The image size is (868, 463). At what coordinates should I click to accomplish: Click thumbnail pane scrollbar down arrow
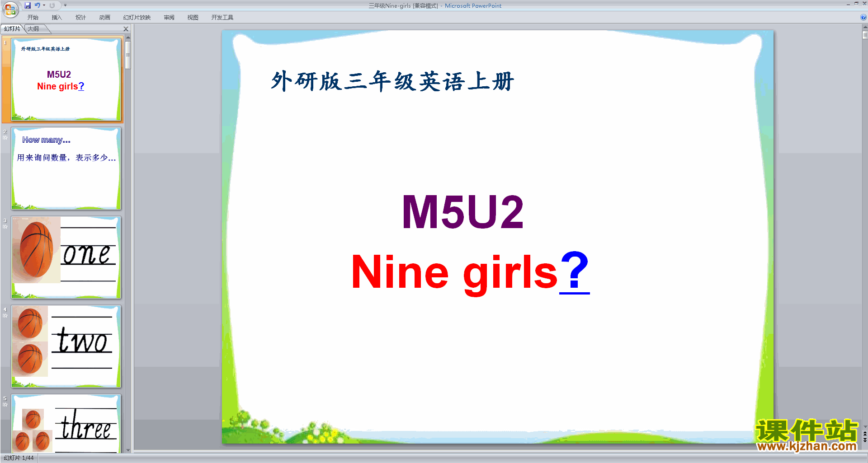(x=128, y=450)
